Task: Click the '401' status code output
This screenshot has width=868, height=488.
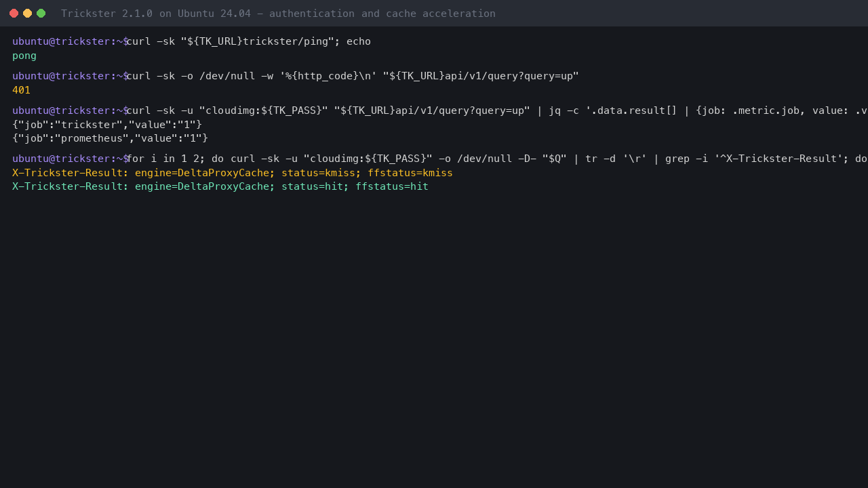Action: coord(21,90)
